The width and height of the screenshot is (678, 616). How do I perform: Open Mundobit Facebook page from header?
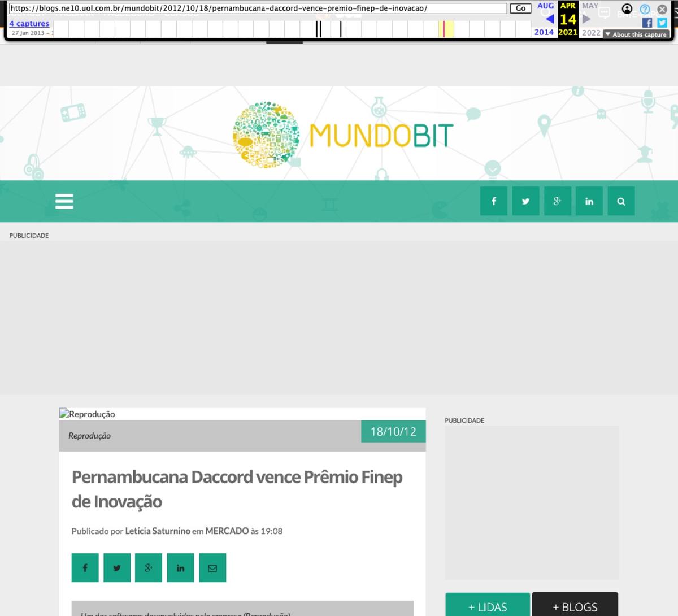point(494,201)
